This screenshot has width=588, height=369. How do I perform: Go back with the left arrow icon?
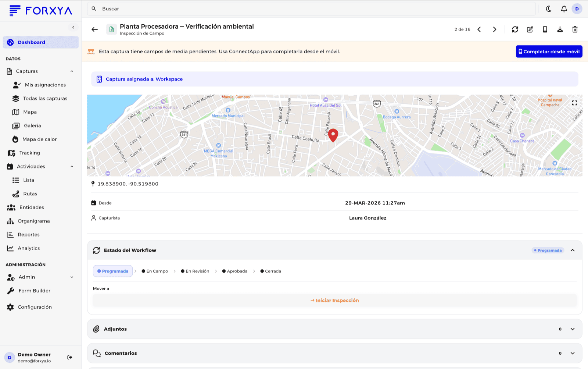pos(95,29)
